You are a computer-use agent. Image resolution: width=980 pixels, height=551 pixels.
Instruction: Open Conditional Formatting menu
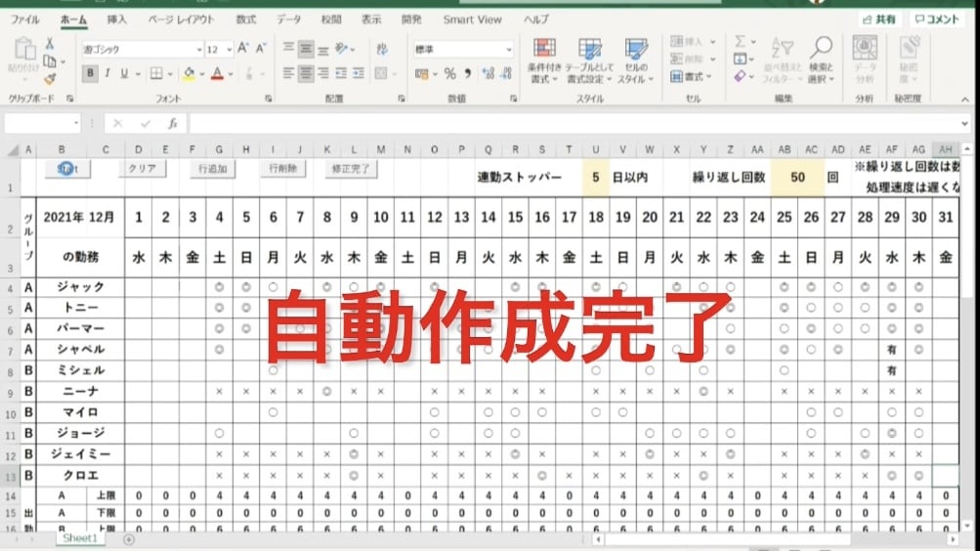coord(544,61)
